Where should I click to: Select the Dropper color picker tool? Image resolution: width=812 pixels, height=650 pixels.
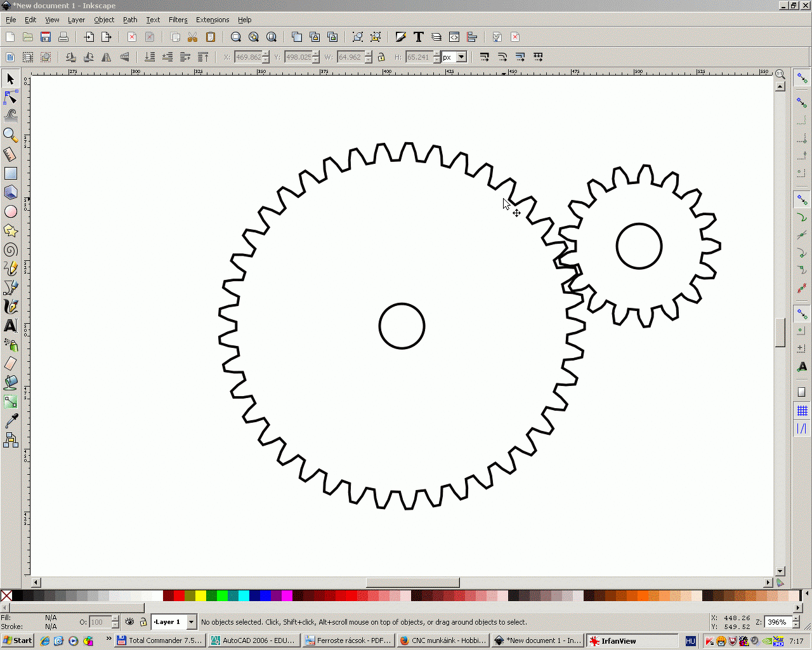click(11, 421)
